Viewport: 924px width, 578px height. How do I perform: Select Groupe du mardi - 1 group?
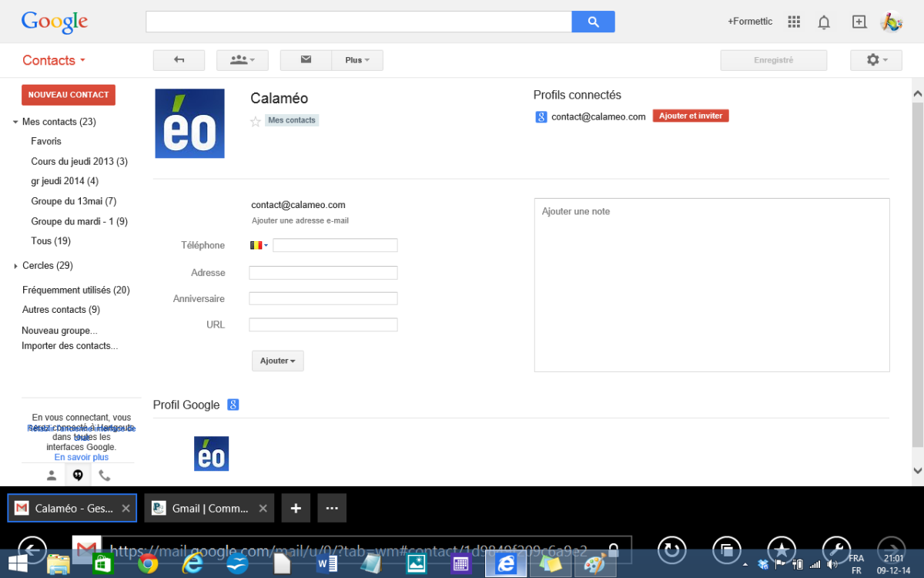(79, 221)
